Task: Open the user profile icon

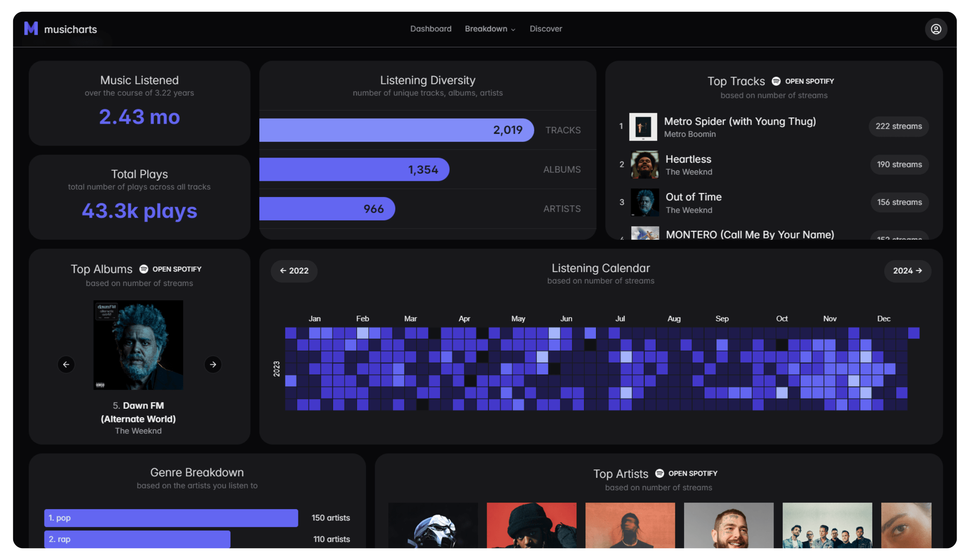Action: tap(936, 29)
